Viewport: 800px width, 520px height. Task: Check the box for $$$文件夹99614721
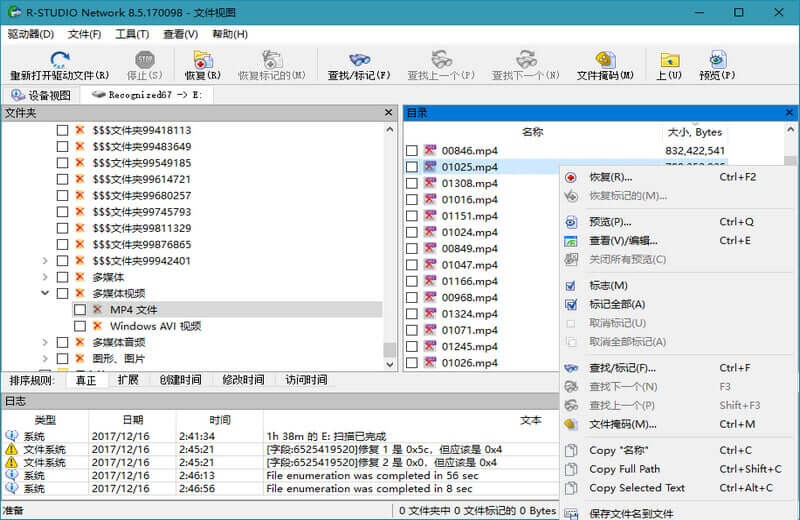[x=62, y=179]
